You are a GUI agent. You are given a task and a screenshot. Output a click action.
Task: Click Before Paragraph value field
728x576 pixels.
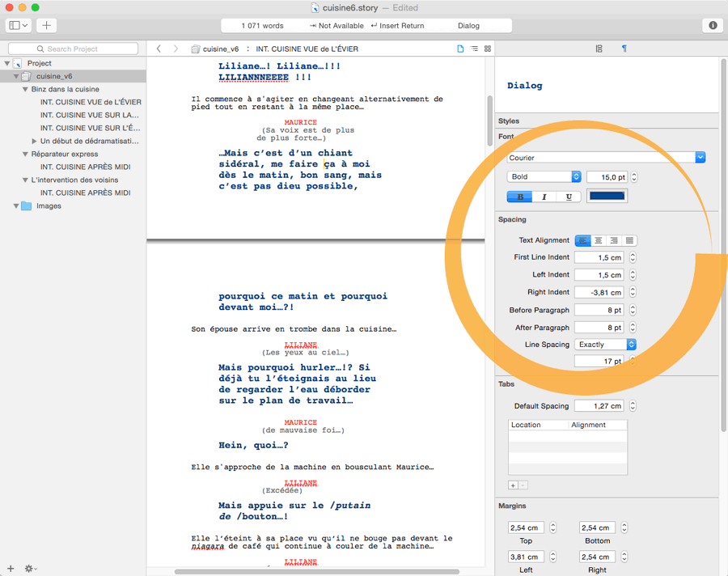pyautogui.click(x=599, y=310)
